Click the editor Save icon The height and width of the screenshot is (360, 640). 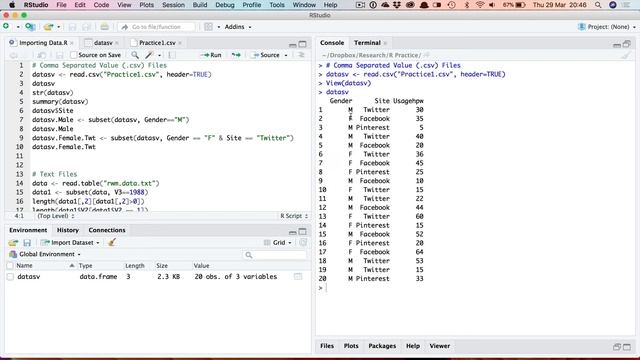click(x=60, y=55)
